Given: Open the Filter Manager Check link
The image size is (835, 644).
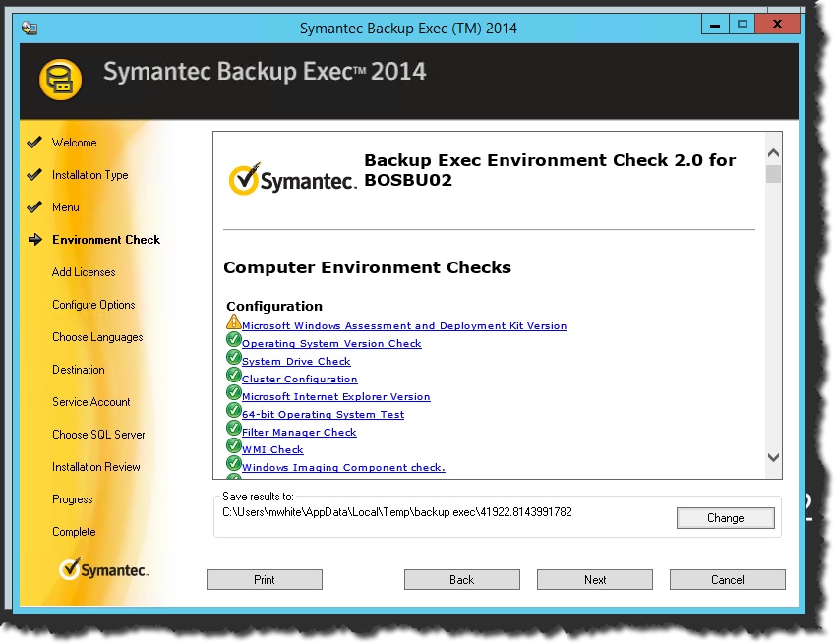Looking at the screenshot, I should [299, 433].
